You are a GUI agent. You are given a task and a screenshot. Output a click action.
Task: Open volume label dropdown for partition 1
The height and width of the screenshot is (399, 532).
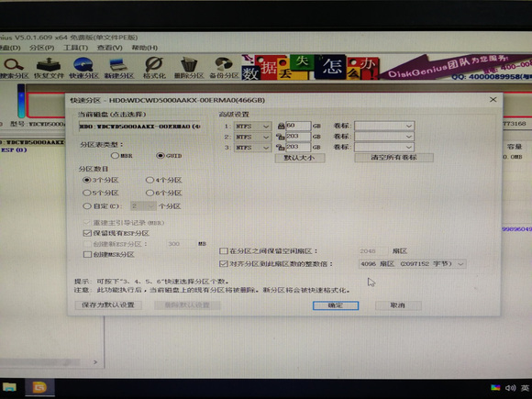384,126
